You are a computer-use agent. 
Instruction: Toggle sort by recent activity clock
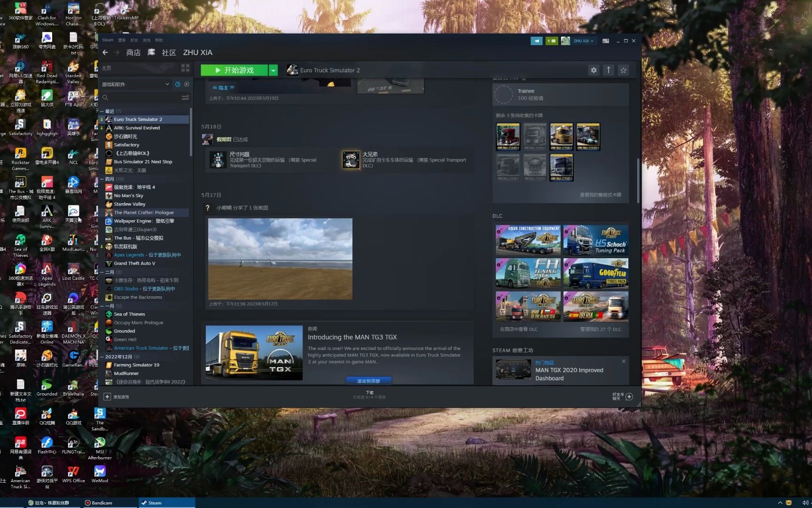tap(178, 84)
